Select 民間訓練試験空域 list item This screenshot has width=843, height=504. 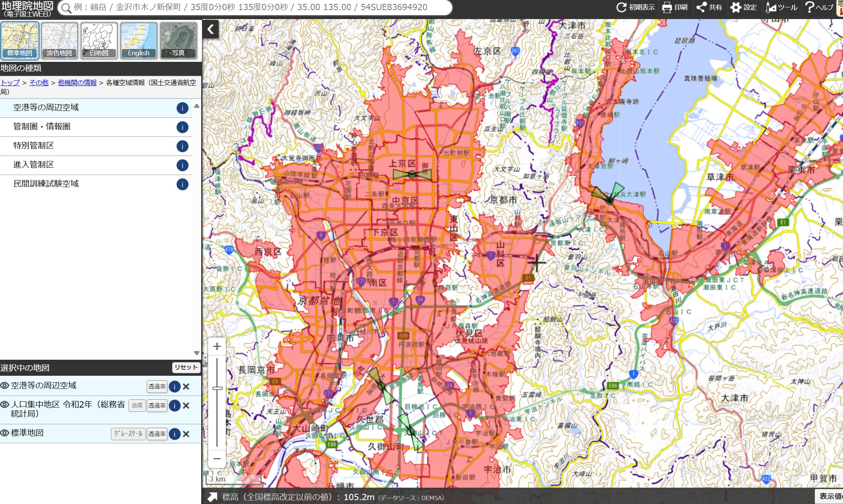click(46, 184)
